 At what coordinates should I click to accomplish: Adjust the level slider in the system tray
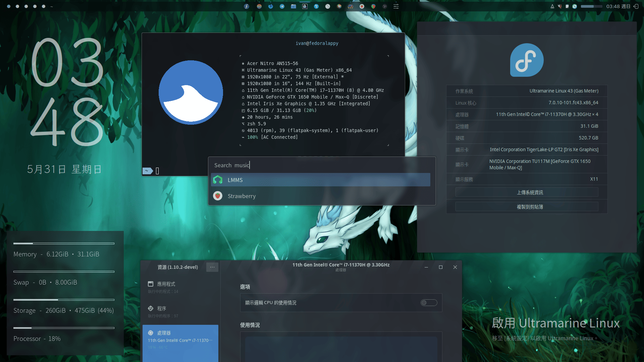tap(592, 6)
